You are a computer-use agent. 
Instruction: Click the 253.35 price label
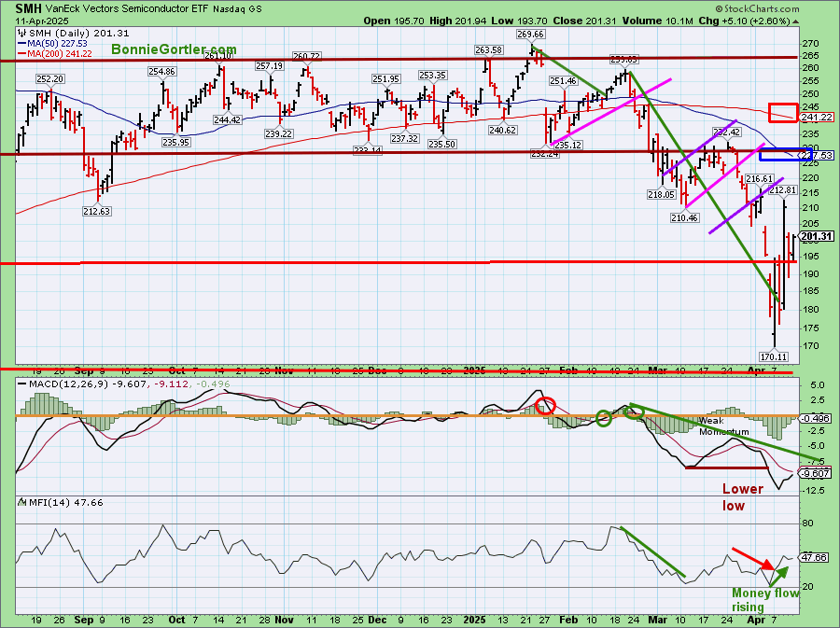(x=433, y=76)
